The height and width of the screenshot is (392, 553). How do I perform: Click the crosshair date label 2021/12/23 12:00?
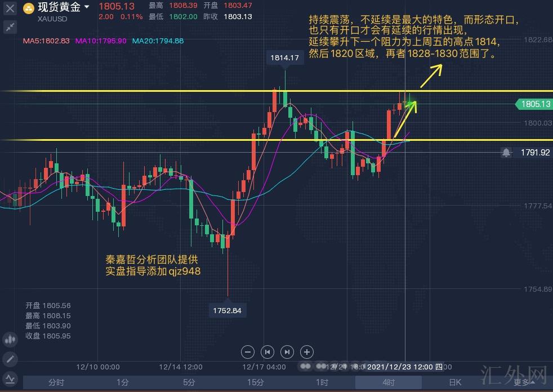pos(405,367)
